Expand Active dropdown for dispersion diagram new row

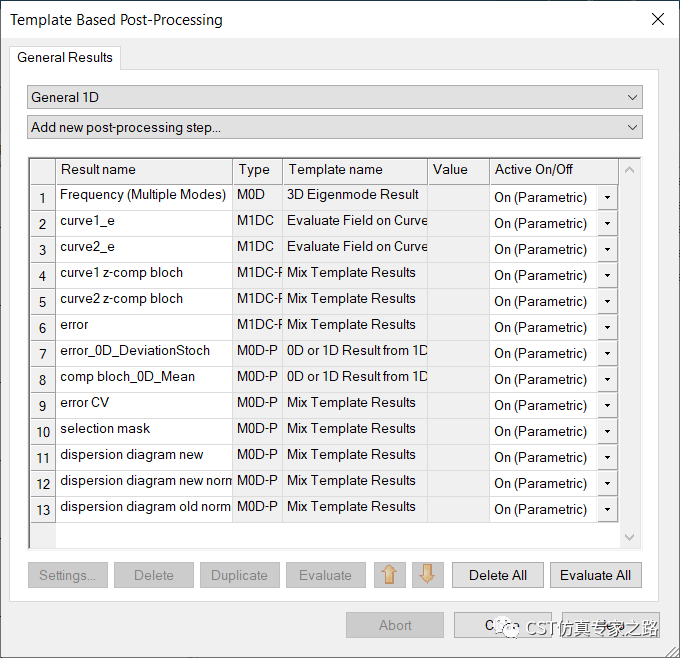607,458
